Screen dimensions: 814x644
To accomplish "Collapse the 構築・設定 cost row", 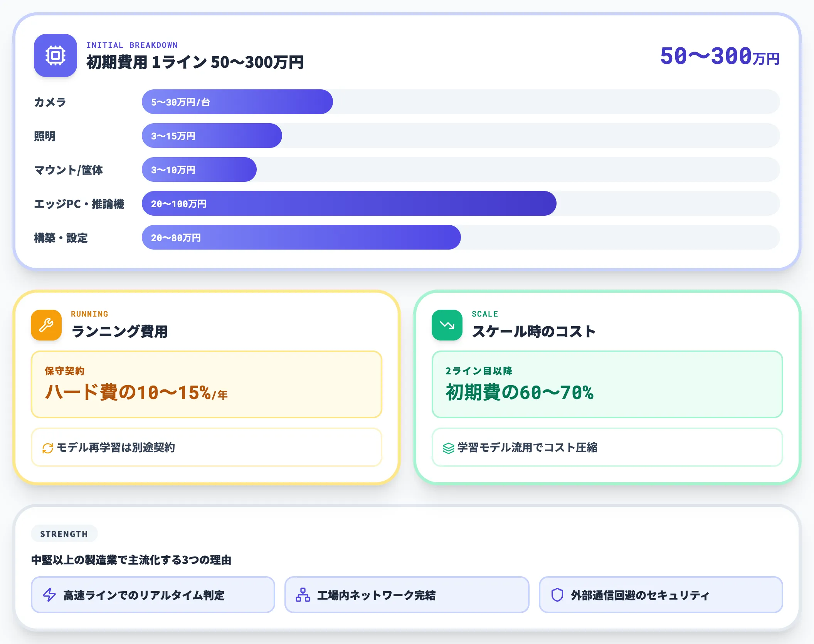I will tap(301, 238).
